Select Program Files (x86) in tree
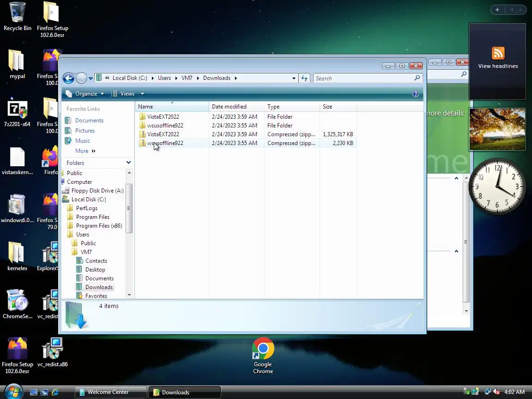532x399 pixels. [99, 226]
